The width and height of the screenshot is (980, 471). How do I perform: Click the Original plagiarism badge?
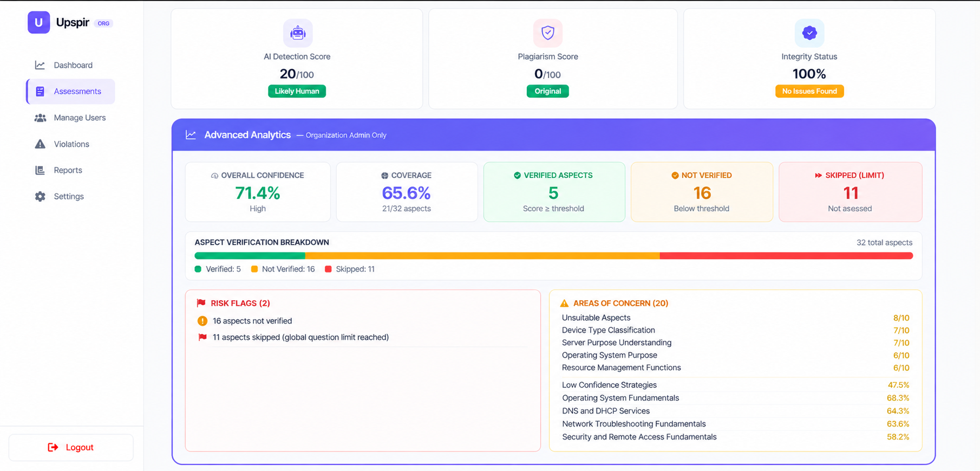(548, 91)
